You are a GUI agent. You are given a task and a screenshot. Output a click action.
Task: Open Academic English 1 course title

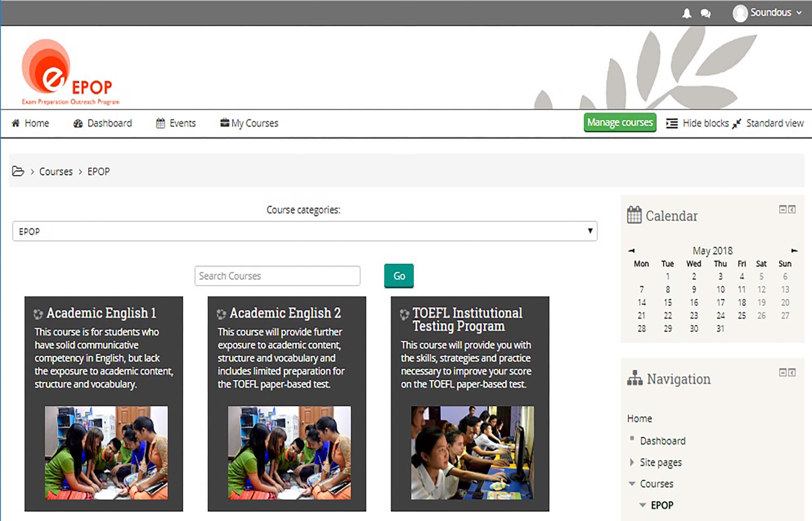101,313
